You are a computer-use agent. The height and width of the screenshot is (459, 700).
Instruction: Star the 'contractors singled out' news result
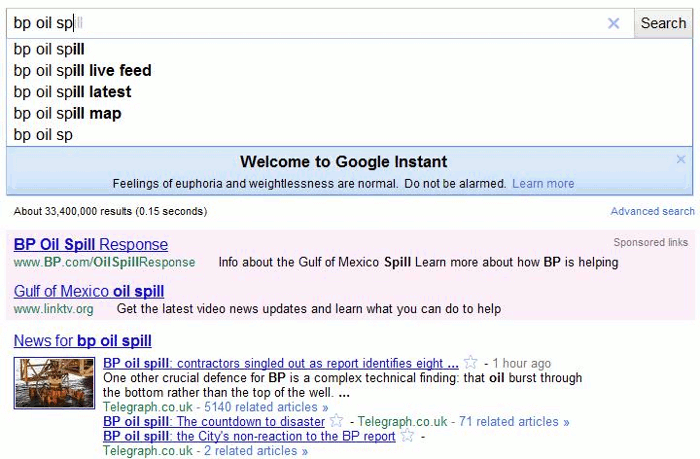(x=470, y=362)
